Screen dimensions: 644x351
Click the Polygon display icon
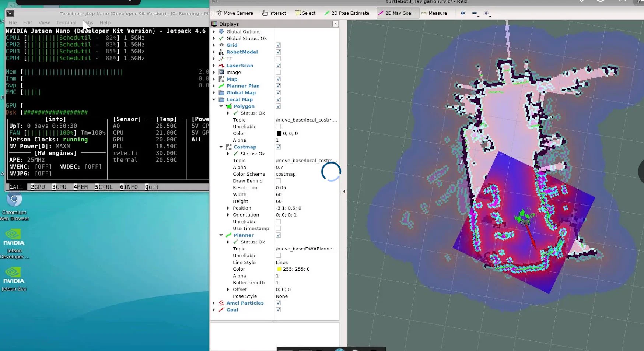(228, 106)
